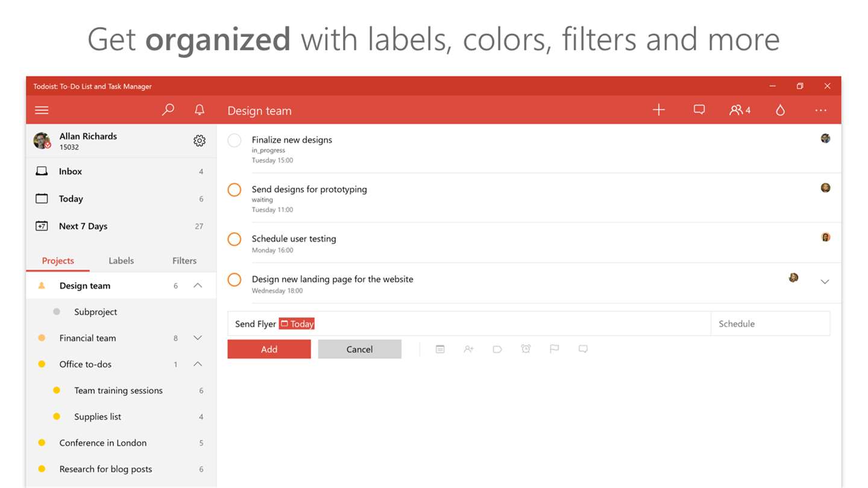
Task: Click the plus icon to add task
Action: 659,110
